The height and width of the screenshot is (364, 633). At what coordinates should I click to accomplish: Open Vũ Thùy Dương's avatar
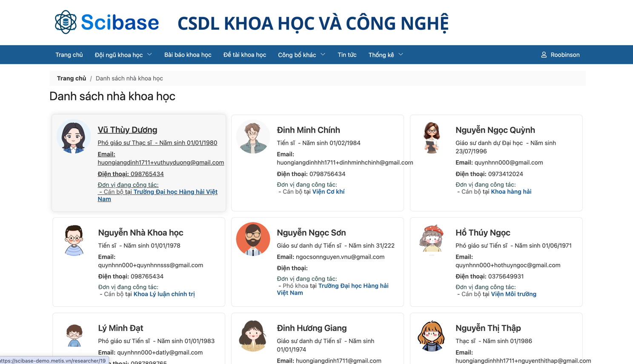(74, 136)
